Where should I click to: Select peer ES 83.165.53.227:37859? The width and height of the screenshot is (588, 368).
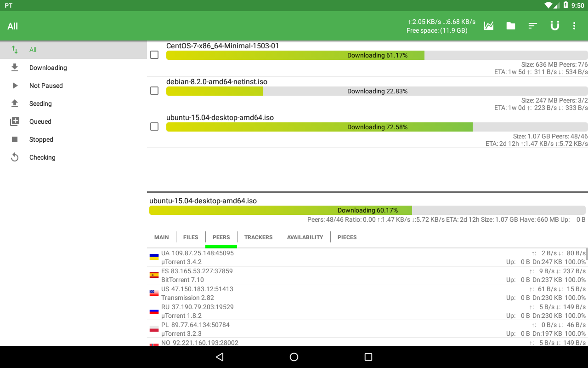(197, 271)
